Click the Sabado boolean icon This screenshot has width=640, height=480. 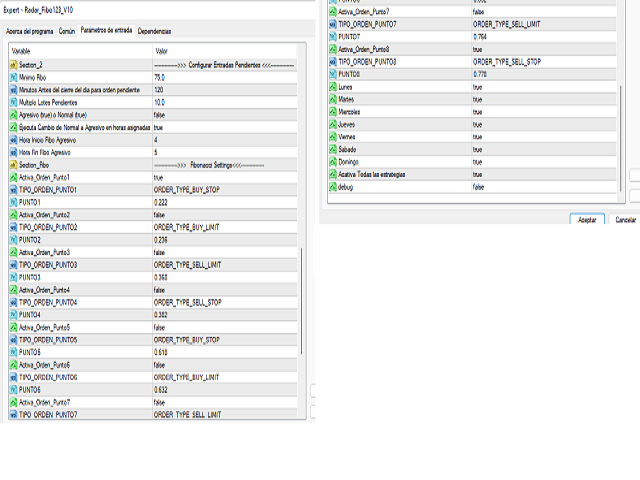tap(333, 149)
